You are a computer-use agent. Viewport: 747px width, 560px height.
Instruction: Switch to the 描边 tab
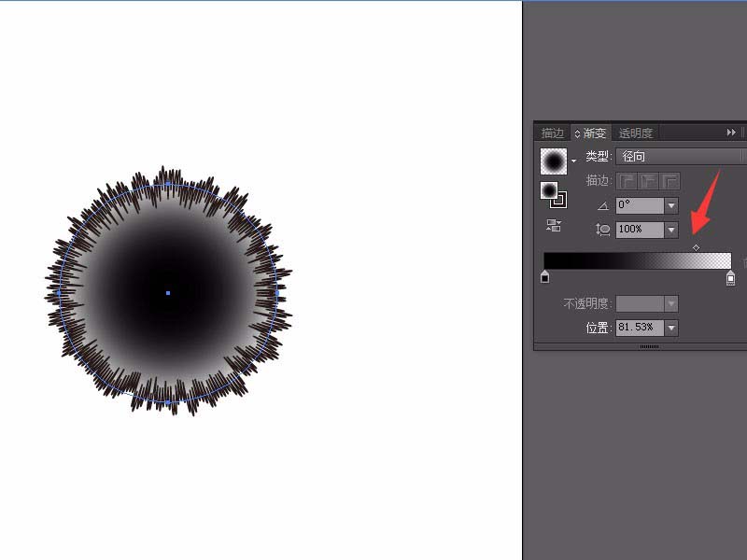pyautogui.click(x=553, y=133)
